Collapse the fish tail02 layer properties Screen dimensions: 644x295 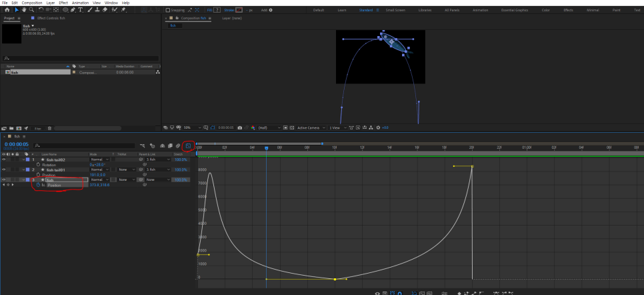pyautogui.click(x=23, y=160)
